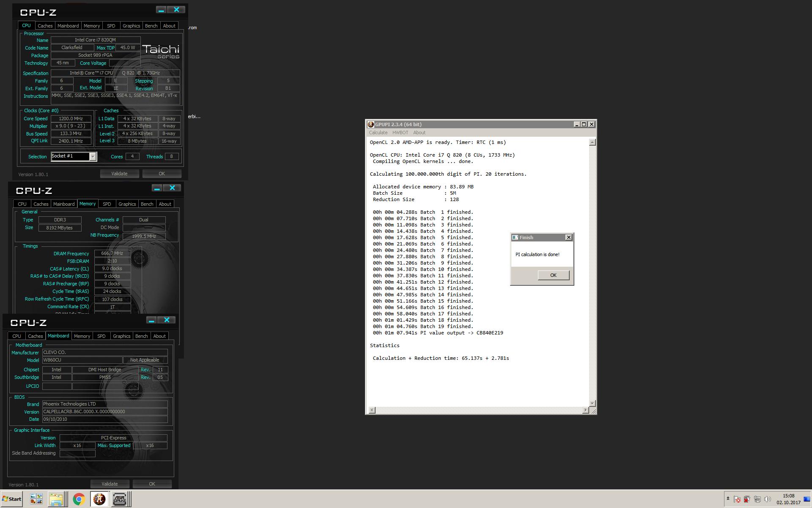Open Graphics tab in Memory CPU-Z window

pos(127,204)
